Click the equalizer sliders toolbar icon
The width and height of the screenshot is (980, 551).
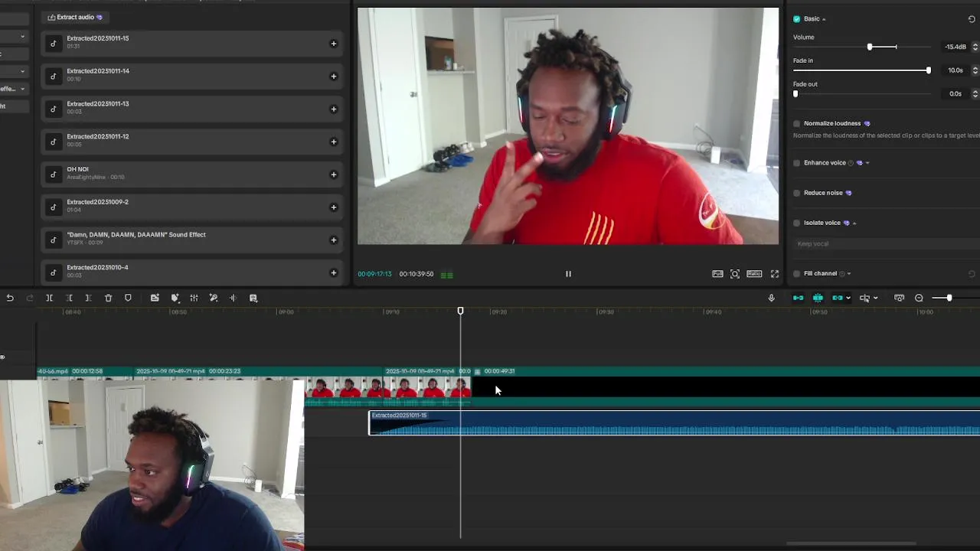pos(194,298)
